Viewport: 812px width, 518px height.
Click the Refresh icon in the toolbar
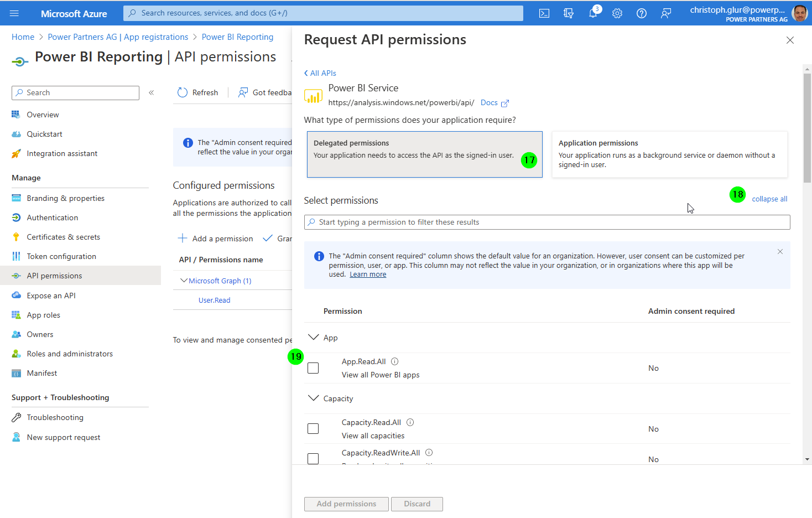coord(183,92)
